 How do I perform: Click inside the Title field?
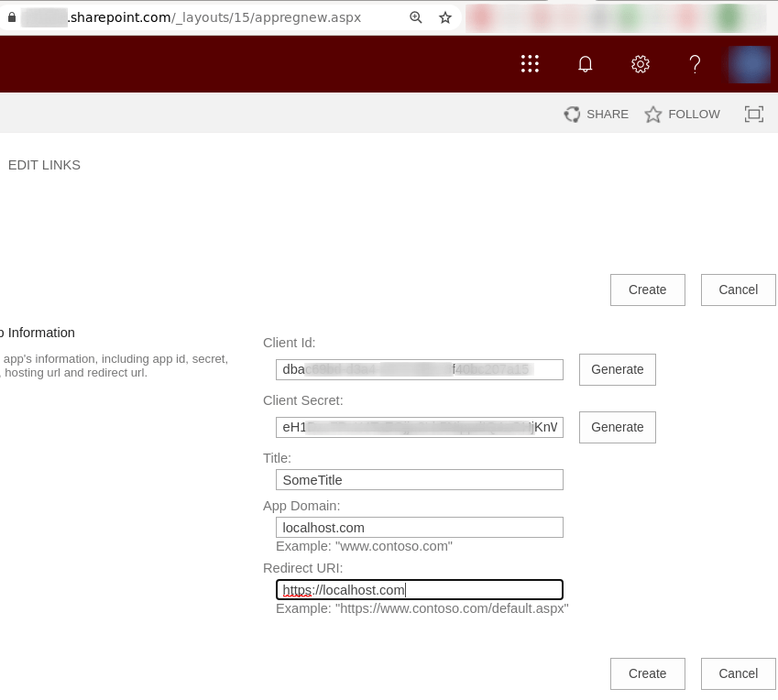(x=419, y=479)
